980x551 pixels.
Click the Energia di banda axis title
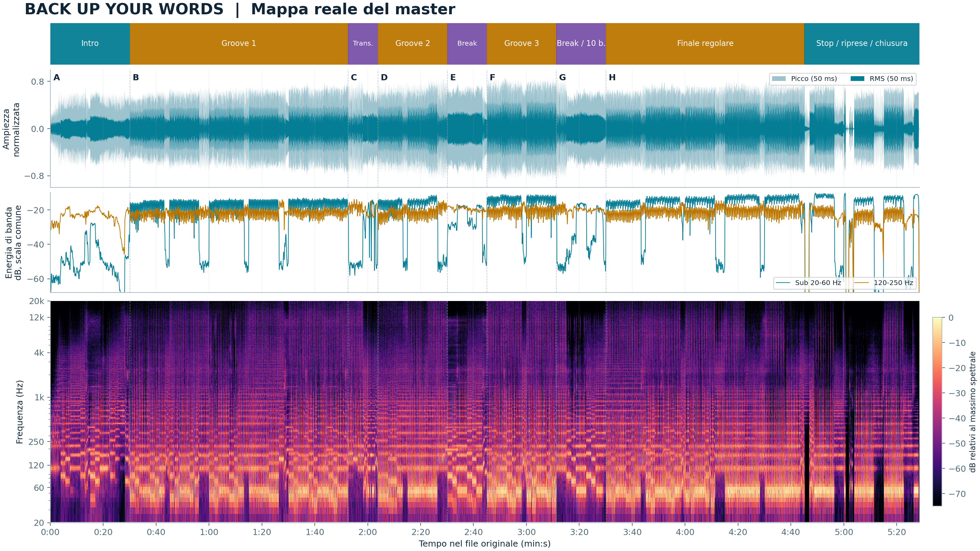click(13, 243)
